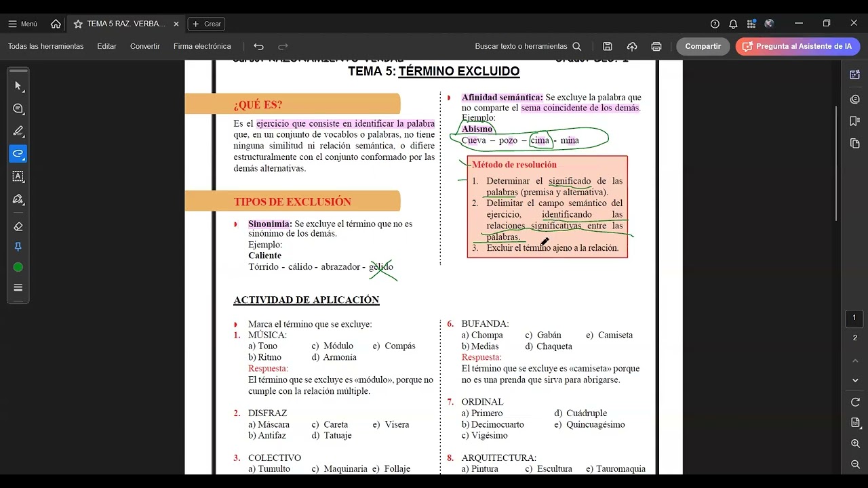Screen dimensions: 868x488
Task: Click the option e) Quincuagésimo
Action: (589, 424)
